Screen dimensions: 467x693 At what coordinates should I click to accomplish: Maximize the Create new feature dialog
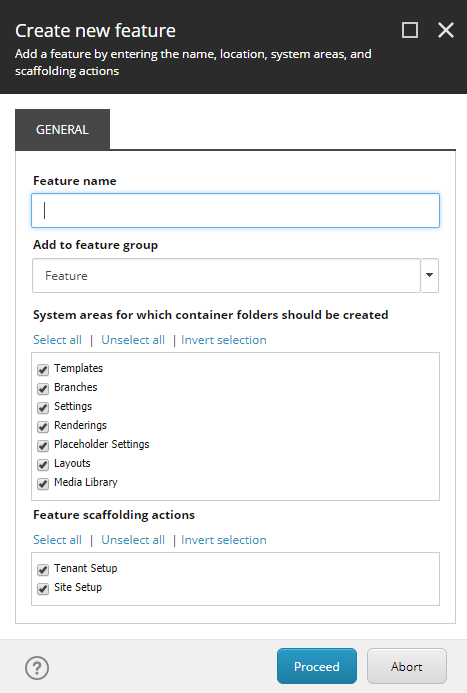tap(410, 30)
